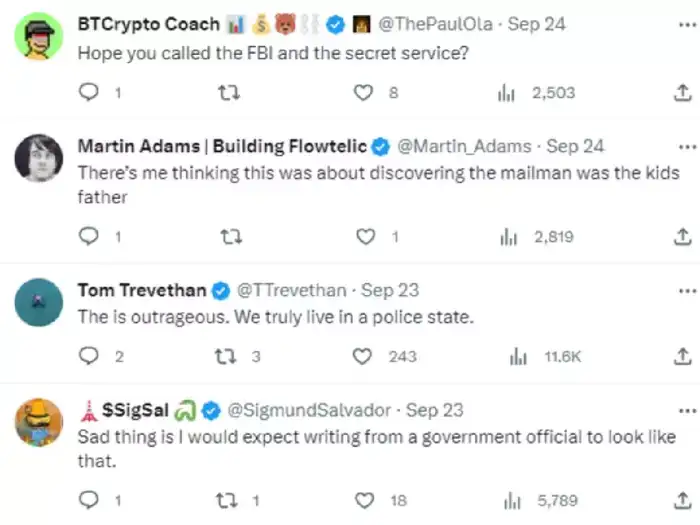700x525 pixels.
Task: Click $SigSal's profile avatar
Action: 39,421
